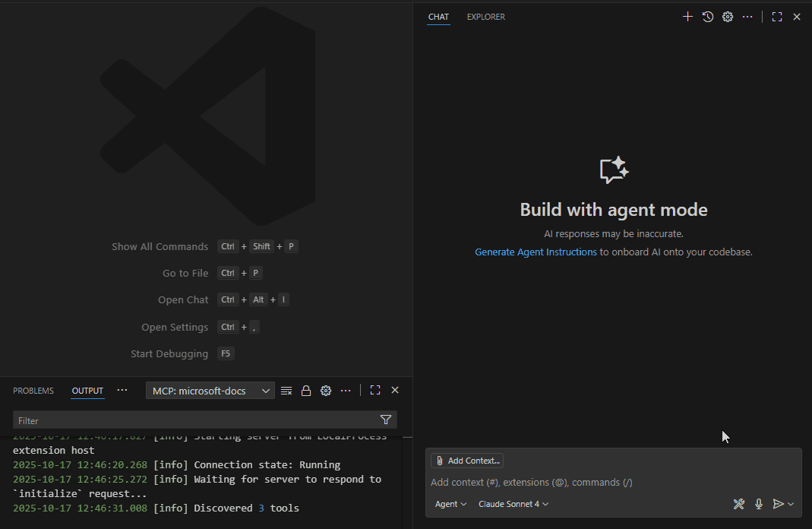Open the MCP: microsoft-docs channel dropdown
The image size is (812, 529).
pyautogui.click(x=210, y=391)
